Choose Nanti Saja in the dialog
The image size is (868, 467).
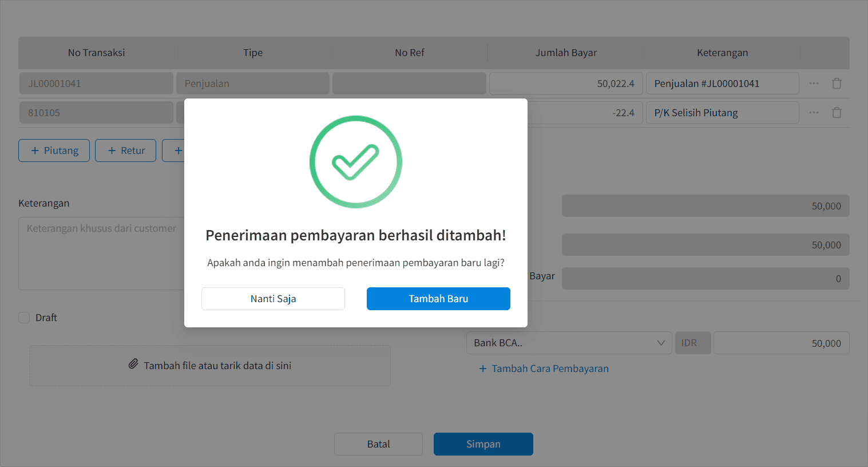273,299
